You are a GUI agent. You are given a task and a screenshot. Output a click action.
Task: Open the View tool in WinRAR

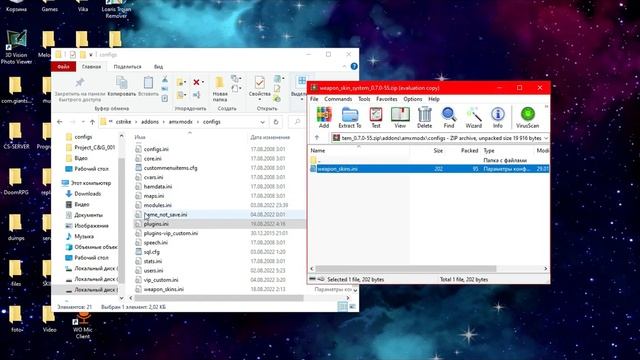[x=400, y=118]
